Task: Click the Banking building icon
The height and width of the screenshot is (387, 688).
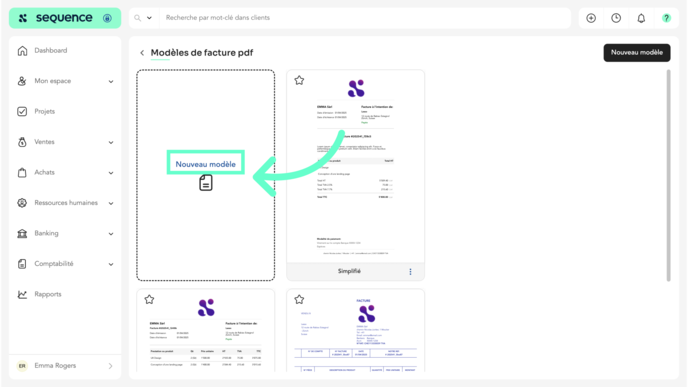Action: coord(22,233)
